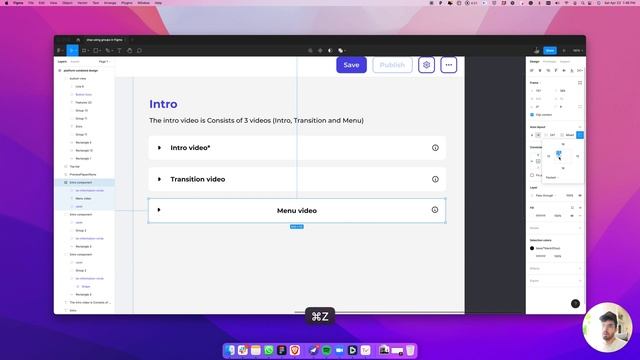Add an effect with plus icon
The image size is (640, 360).
pyautogui.click(x=580, y=269)
